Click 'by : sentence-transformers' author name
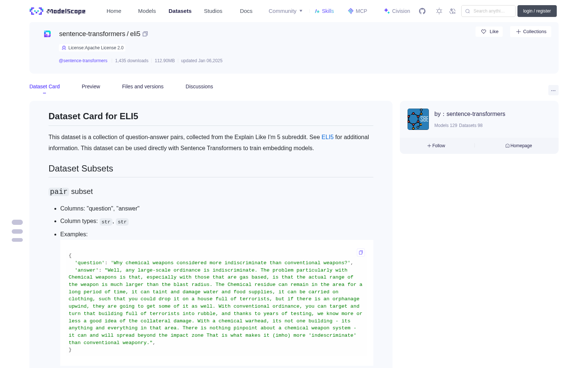The image size is (588, 368). [470, 114]
